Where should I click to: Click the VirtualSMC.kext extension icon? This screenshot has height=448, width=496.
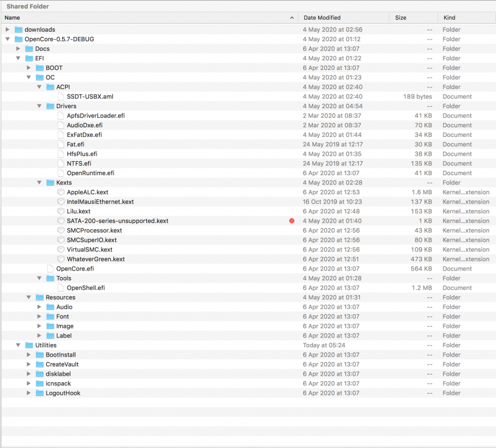coord(61,250)
